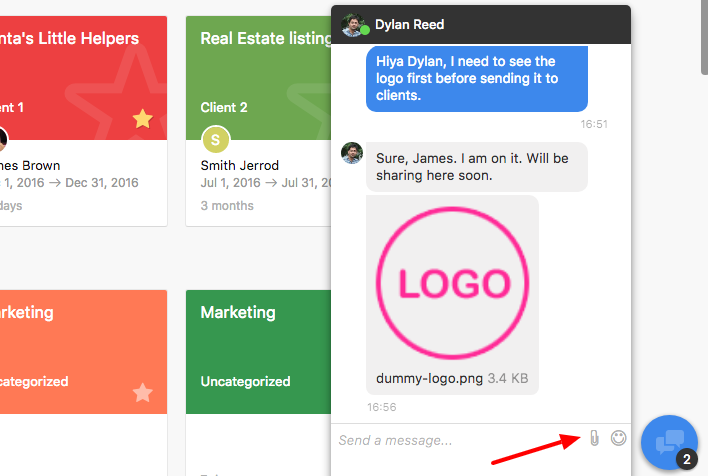Open the emoji picker smiley icon
708x476 pixels.
pos(618,438)
